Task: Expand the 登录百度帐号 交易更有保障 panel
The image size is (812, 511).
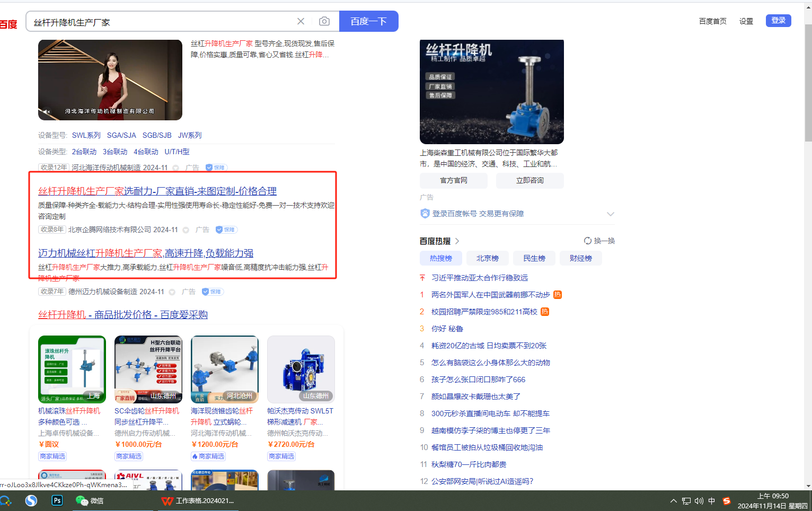Action: pos(611,214)
